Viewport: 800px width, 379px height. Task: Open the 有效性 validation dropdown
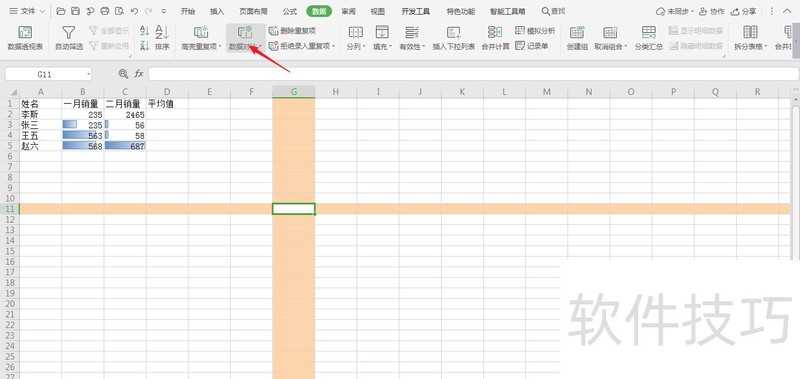[423, 46]
